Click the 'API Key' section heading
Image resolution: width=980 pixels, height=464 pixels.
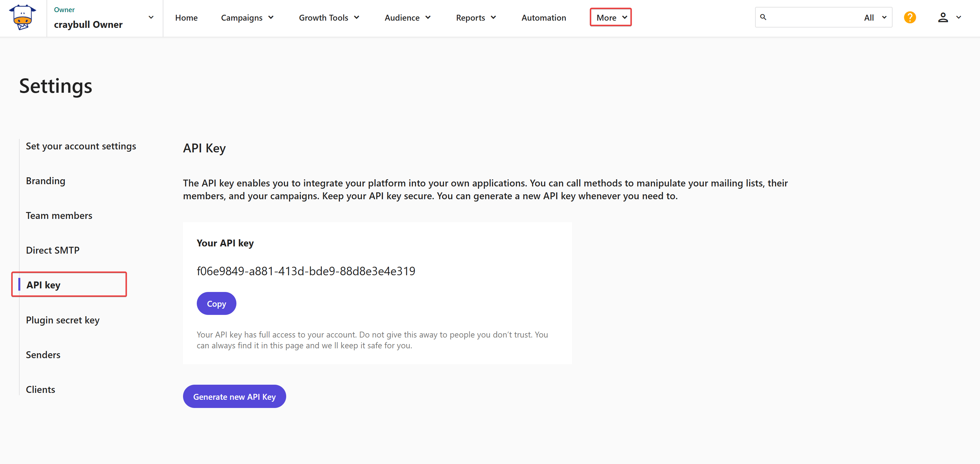204,148
